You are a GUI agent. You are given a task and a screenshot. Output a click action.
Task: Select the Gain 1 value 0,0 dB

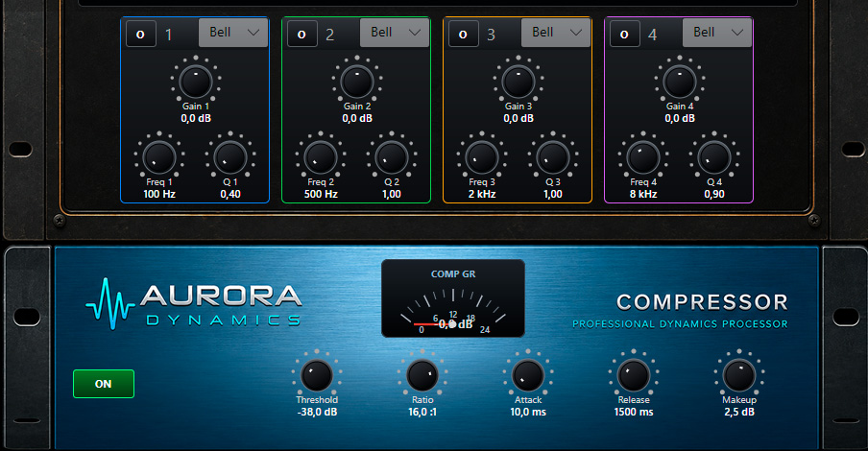[x=196, y=118]
